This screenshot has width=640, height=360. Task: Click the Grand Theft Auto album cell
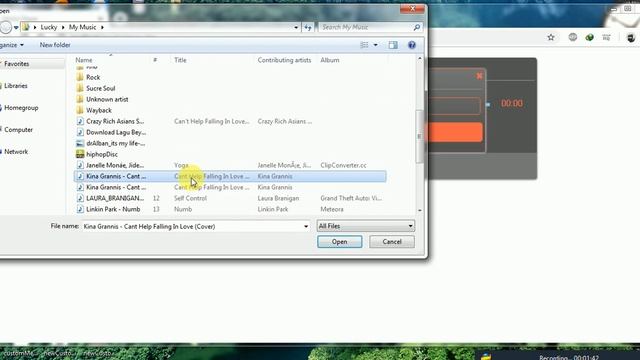[x=351, y=198]
